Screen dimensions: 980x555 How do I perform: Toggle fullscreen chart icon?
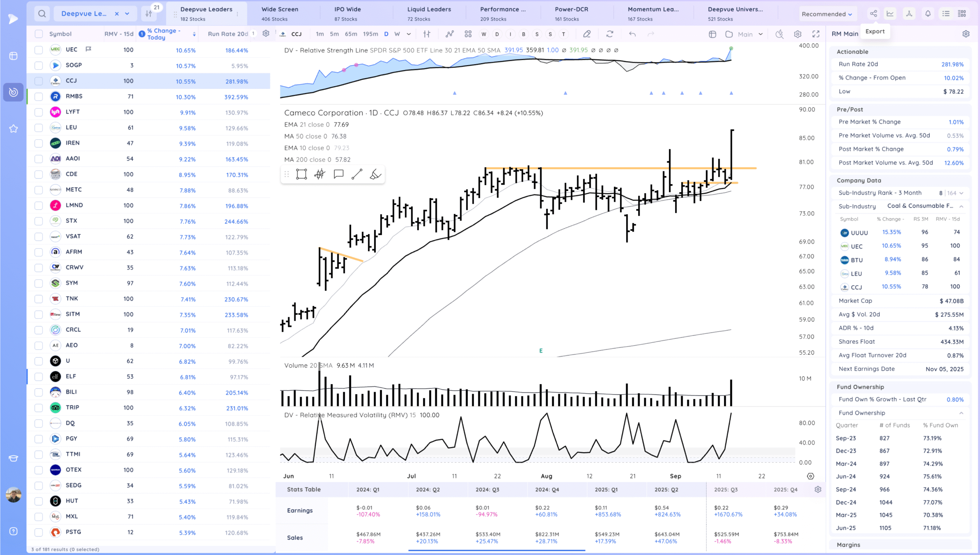click(x=816, y=34)
